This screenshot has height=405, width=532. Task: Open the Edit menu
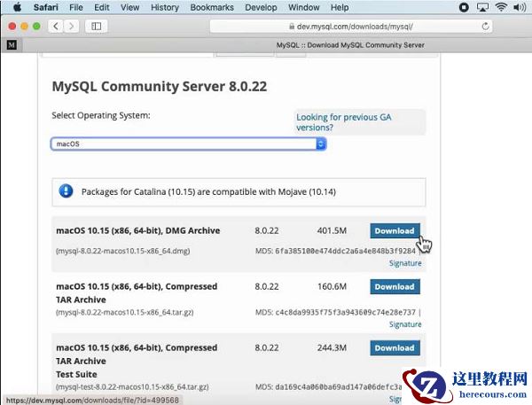tap(102, 7)
